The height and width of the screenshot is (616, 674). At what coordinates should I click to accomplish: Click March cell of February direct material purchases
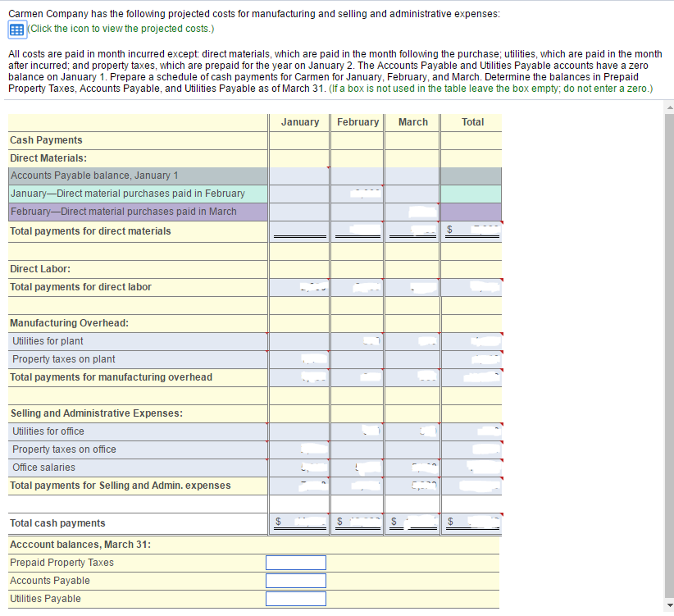[x=412, y=212]
